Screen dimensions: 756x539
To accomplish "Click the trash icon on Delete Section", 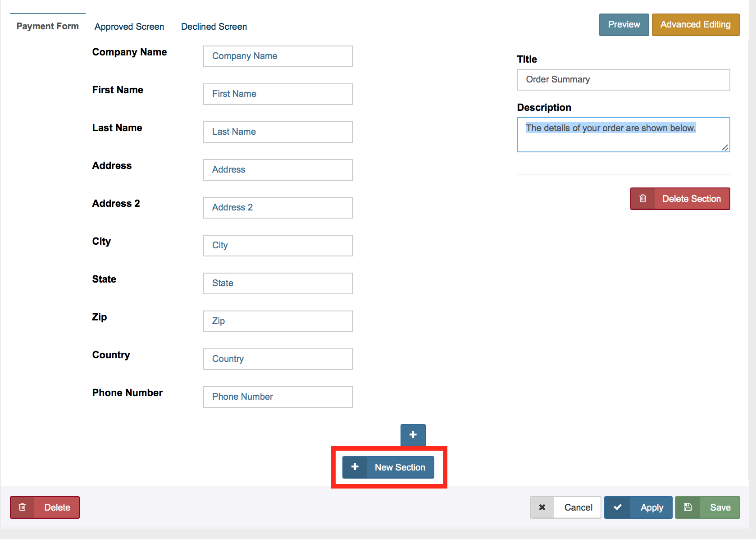I will pos(642,199).
